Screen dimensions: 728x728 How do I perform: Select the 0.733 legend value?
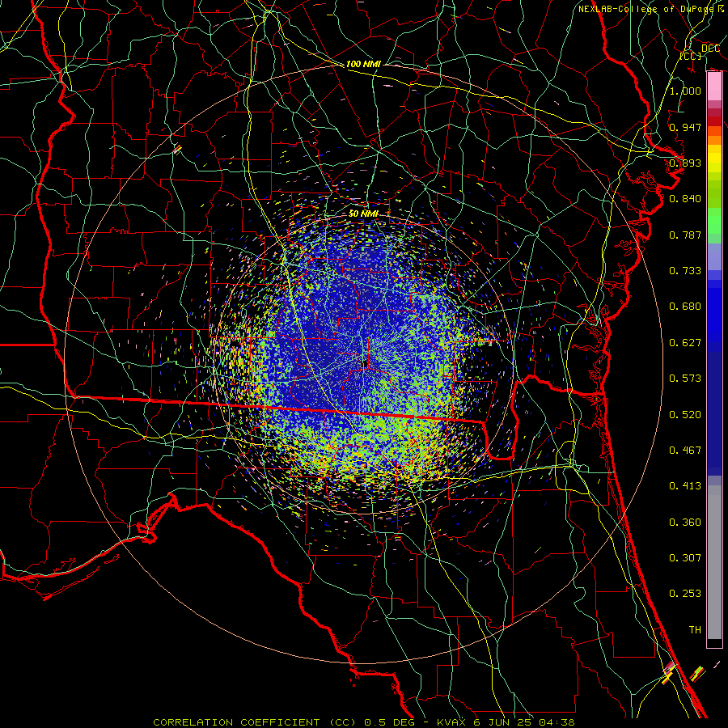point(685,270)
